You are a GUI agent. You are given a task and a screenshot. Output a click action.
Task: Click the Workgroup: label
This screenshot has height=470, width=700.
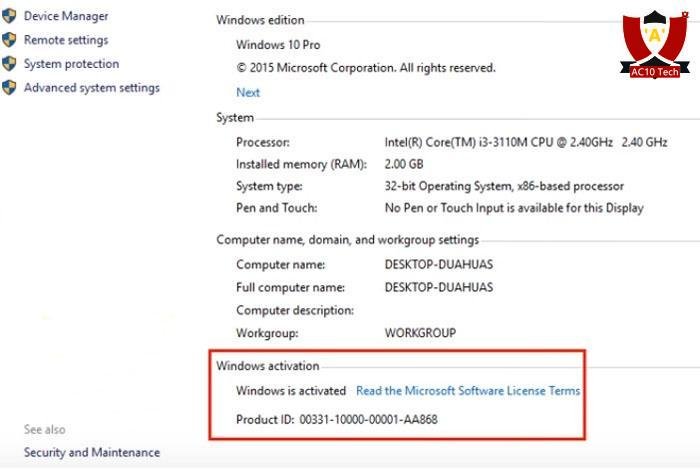pos(267,333)
